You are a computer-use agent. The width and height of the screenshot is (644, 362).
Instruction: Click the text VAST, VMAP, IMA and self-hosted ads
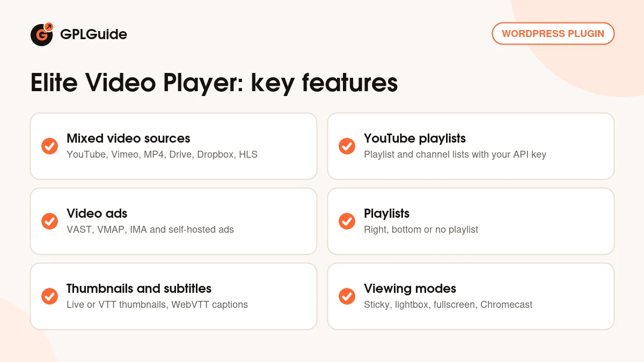(150, 230)
